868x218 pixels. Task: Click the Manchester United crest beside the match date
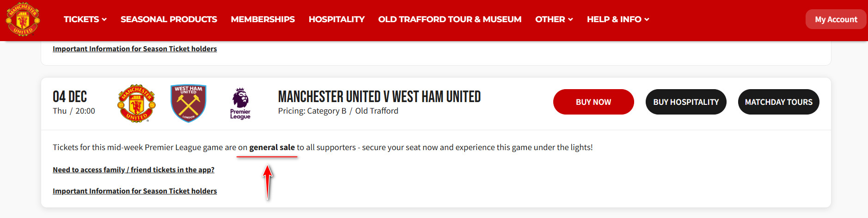click(x=136, y=103)
